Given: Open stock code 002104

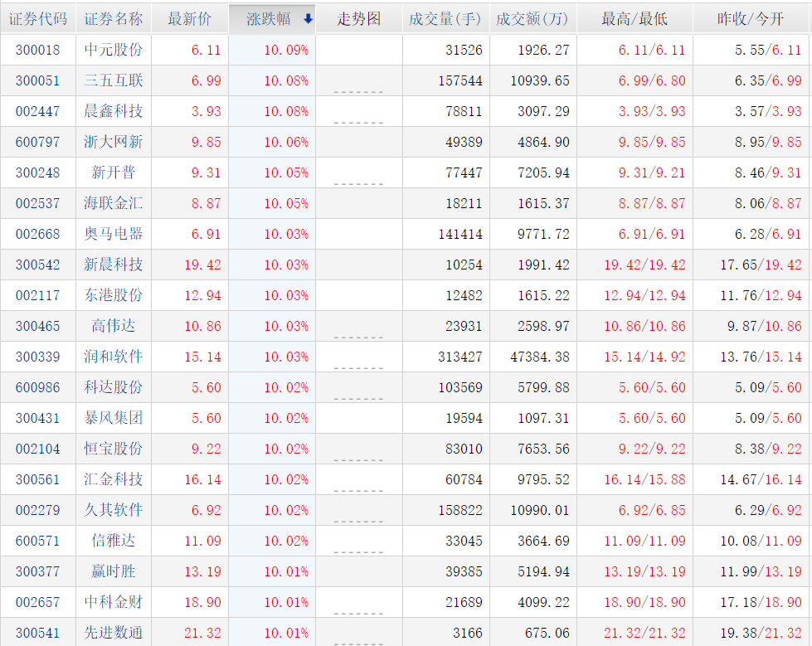Looking at the screenshot, I should [x=38, y=449].
